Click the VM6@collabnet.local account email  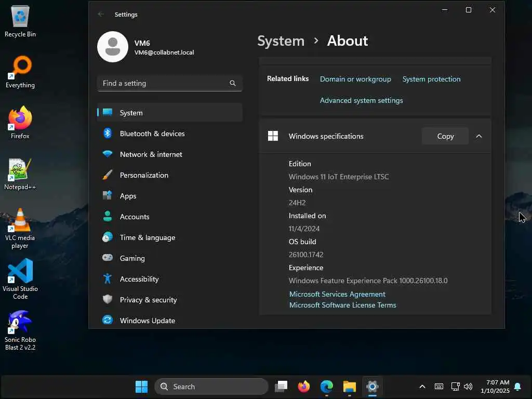click(164, 52)
